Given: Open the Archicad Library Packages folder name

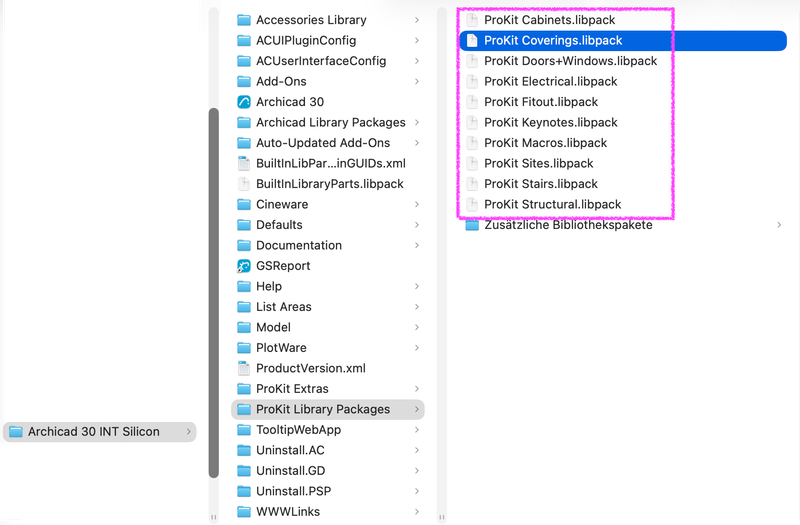Looking at the screenshot, I should coord(331,122).
